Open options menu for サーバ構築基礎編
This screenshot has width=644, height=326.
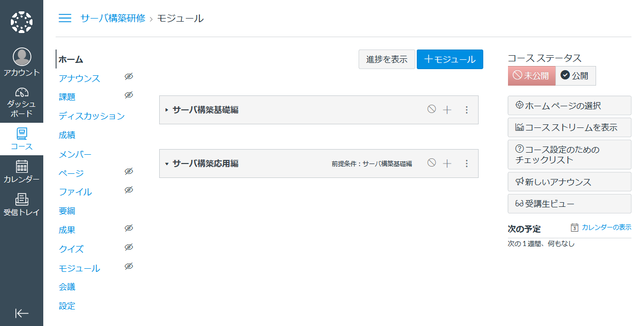[467, 110]
